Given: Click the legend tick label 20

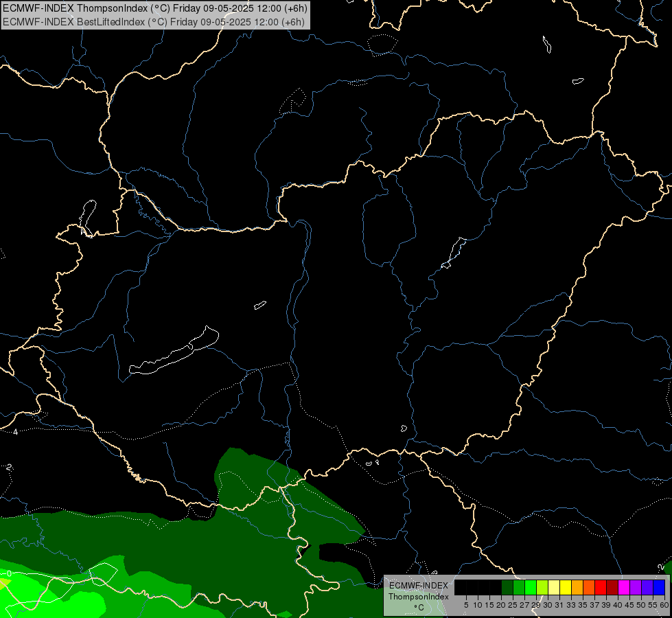Looking at the screenshot, I should click(x=501, y=605).
